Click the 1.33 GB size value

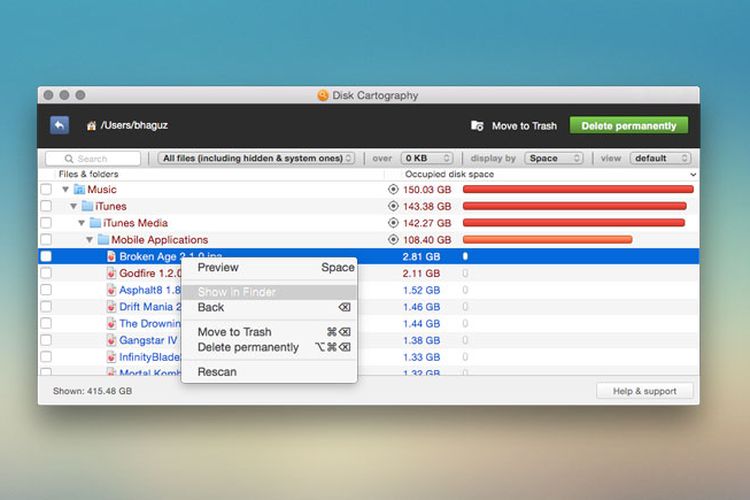[421, 357]
